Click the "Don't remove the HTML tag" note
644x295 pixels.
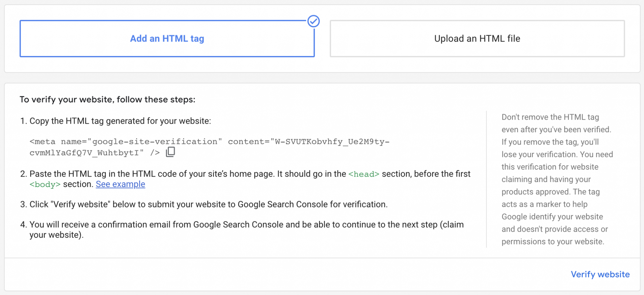[x=550, y=117]
